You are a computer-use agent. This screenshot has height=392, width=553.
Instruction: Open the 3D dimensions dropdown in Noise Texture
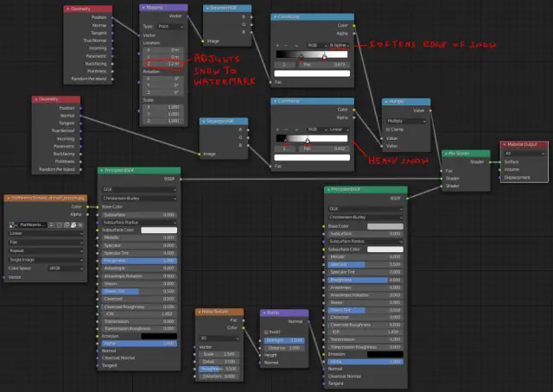click(219, 338)
